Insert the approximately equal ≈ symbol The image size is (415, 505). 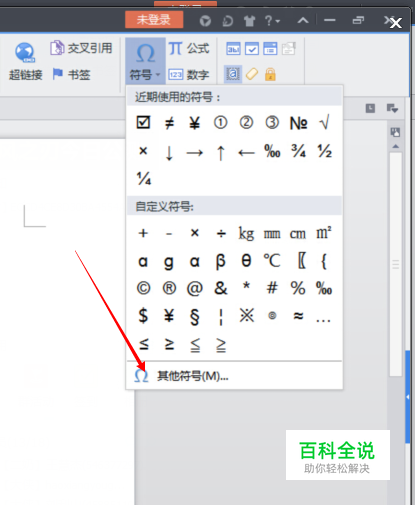(298, 315)
